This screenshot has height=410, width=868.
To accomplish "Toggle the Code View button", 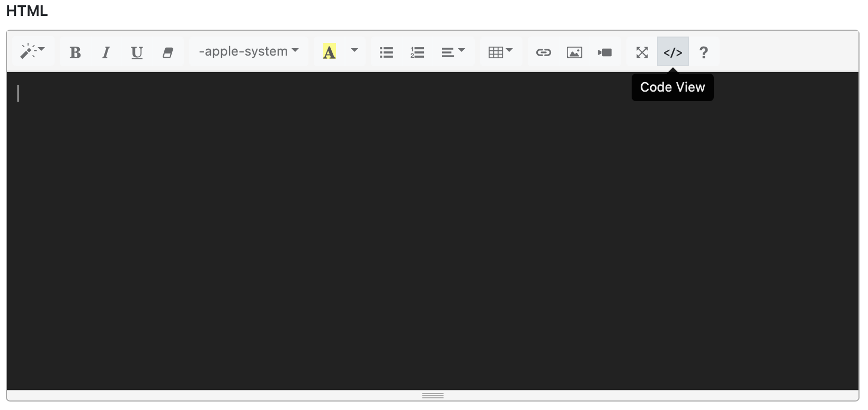I will [x=673, y=52].
